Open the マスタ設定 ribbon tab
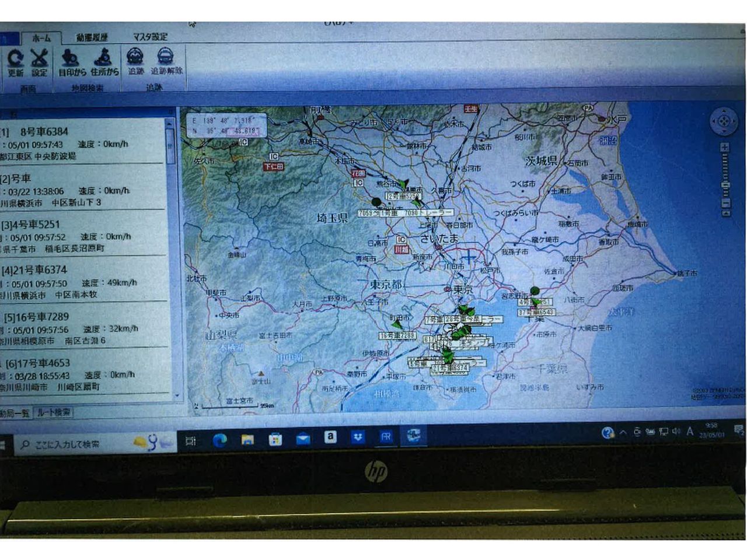Image resolution: width=747 pixels, height=560 pixels. click(x=149, y=36)
